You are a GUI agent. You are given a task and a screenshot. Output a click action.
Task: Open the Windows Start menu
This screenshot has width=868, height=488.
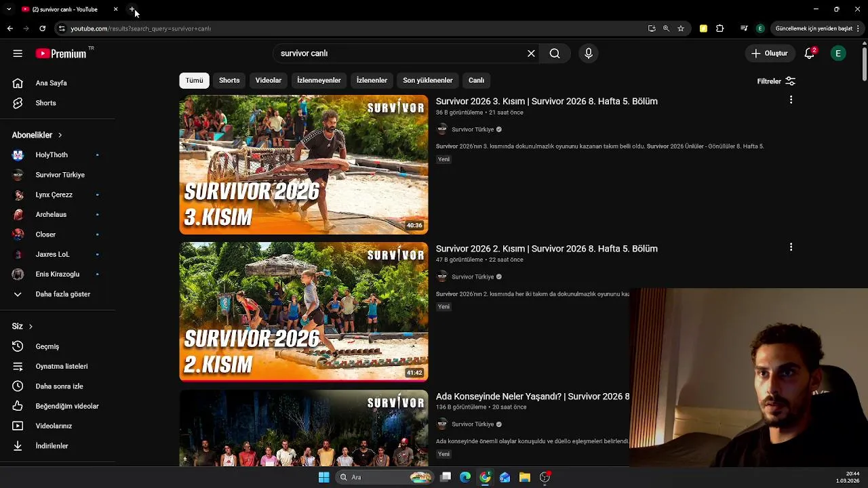(x=323, y=477)
